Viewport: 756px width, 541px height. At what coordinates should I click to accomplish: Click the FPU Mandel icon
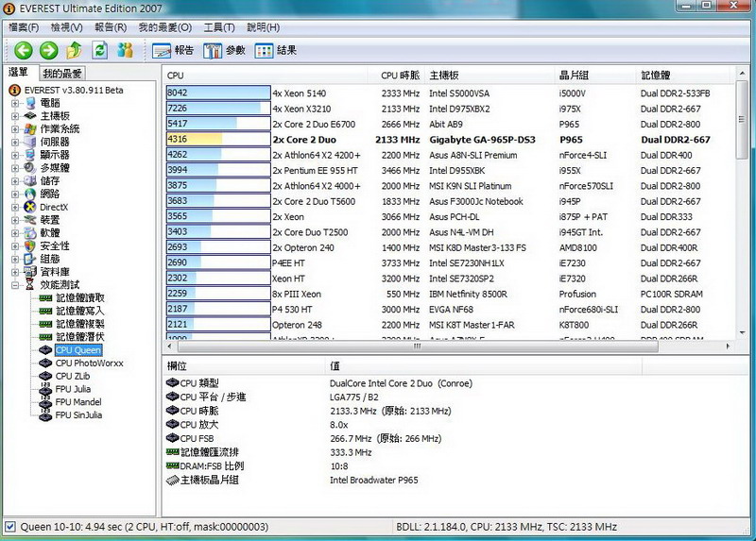(x=45, y=402)
